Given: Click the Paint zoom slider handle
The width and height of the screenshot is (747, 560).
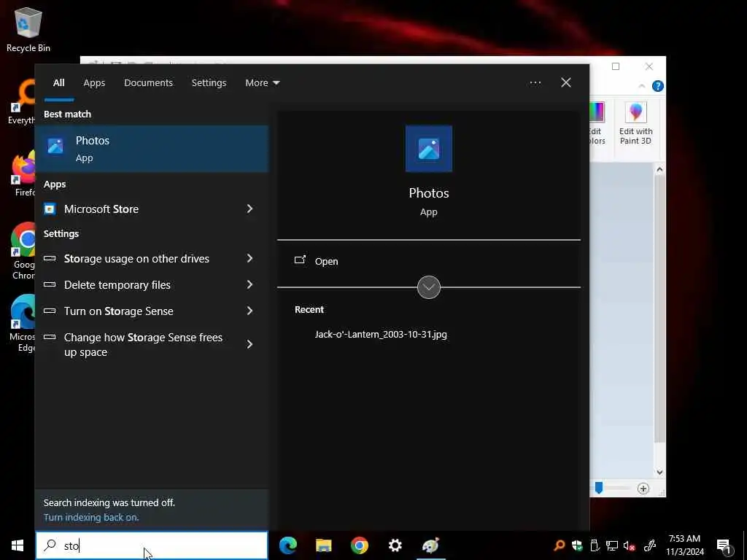Looking at the screenshot, I should coord(599,488).
